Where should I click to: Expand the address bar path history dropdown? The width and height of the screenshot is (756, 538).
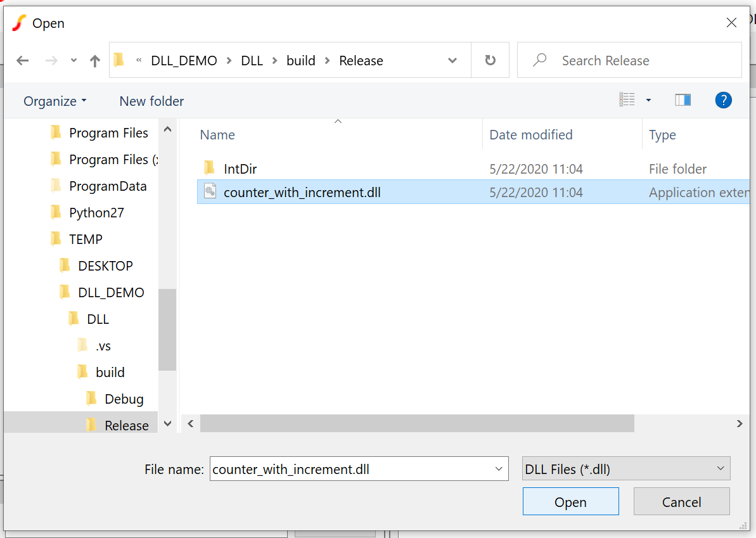point(452,61)
